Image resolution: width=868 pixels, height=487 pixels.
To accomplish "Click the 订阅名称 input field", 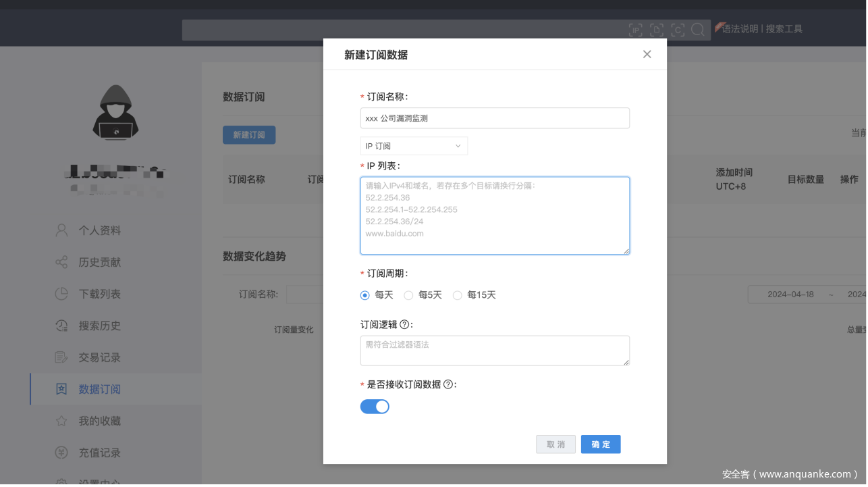I will click(495, 118).
